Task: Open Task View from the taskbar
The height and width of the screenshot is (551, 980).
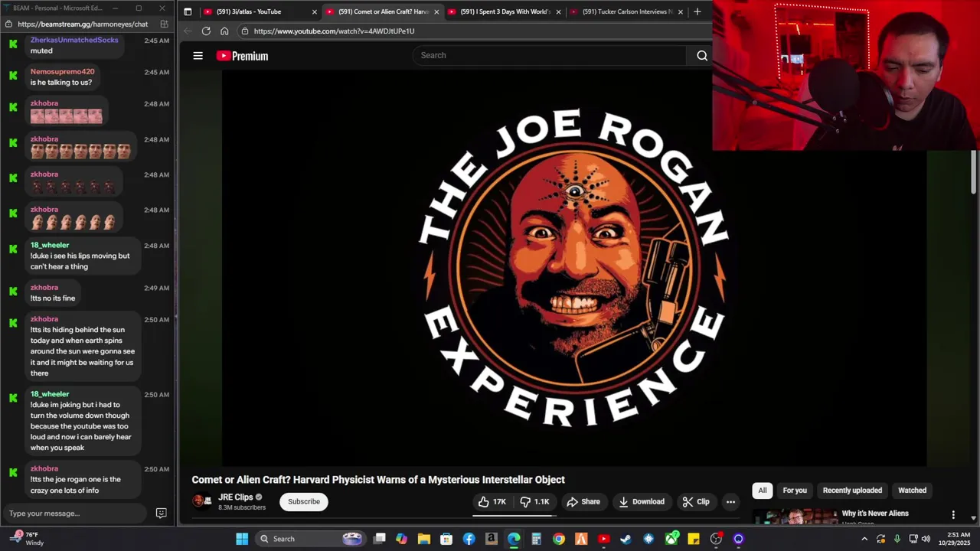Action: (379, 539)
